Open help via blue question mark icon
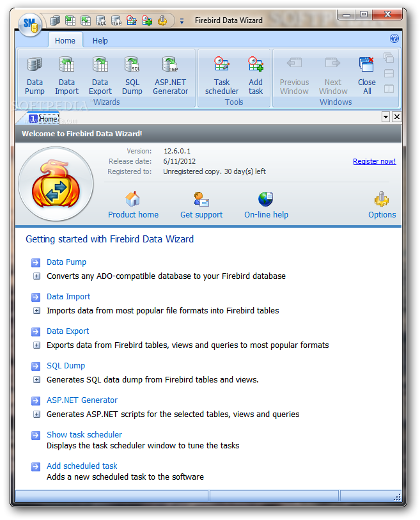This screenshot has height=520, width=420. [394, 38]
